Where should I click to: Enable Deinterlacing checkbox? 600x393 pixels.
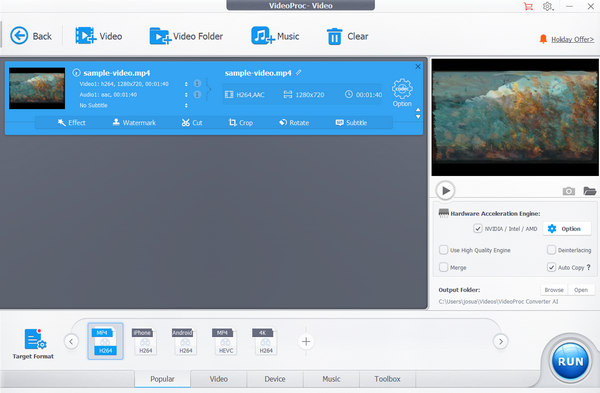551,250
